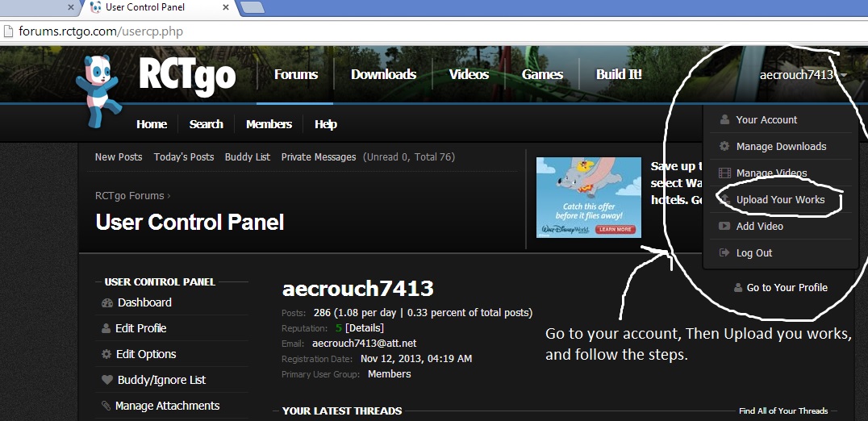This screenshot has height=421, width=868.
Task: Click the Add Video play icon
Action: 724,227
